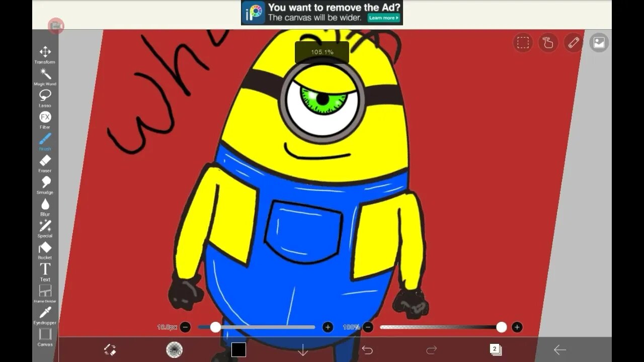Open the FX Filter tool
644x362 pixels.
pos(45,120)
